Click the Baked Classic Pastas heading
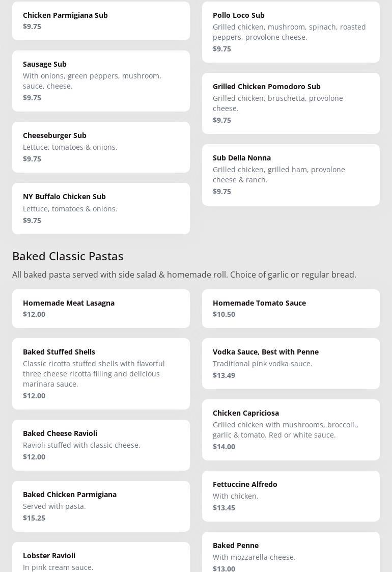The image size is (392, 572). 68,256
